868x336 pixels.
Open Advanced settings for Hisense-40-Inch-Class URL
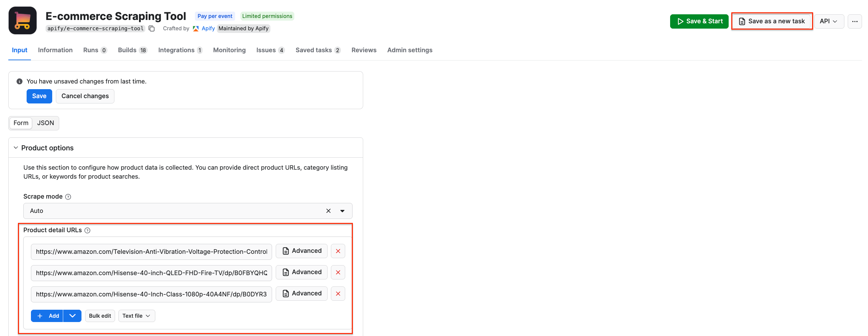pyautogui.click(x=302, y=293)
